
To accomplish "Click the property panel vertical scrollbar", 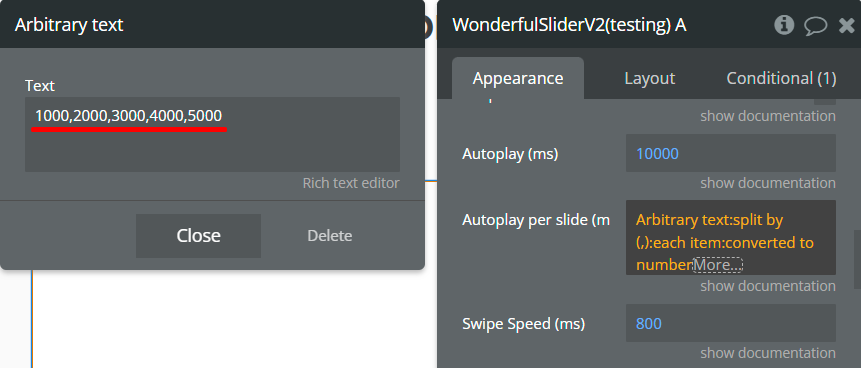I will pos(857,260).
